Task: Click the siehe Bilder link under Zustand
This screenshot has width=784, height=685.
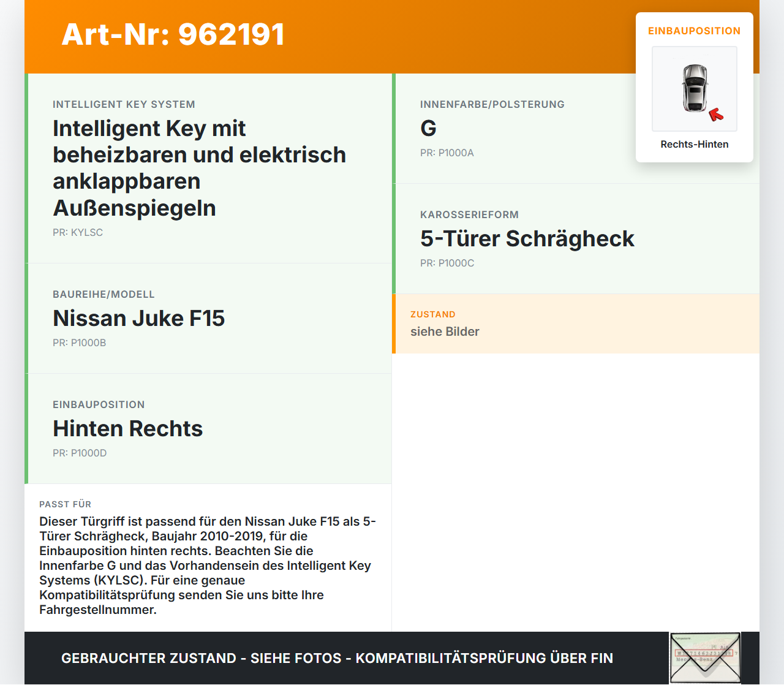Action: (x=445, y=331)
